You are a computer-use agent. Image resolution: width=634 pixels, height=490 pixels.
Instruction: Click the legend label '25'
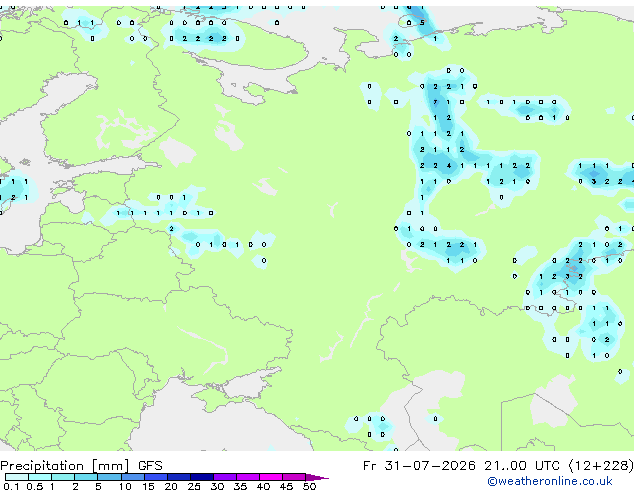click(194, 486)
